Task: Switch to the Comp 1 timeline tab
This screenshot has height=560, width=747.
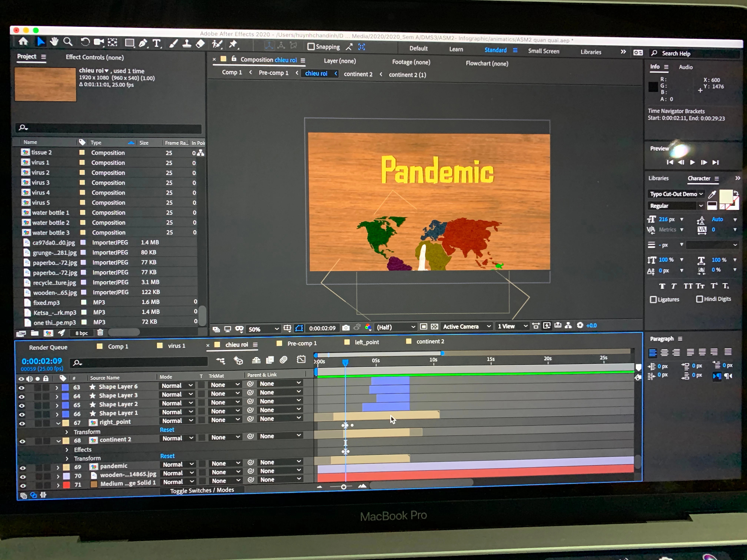Action: (x=118, y=346)
